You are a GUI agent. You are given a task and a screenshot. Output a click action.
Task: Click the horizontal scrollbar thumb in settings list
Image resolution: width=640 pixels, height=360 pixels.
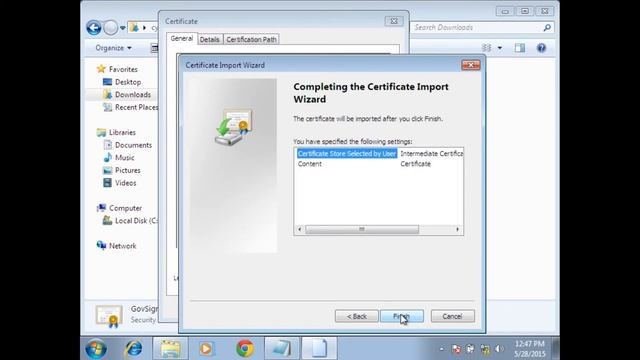(362, 229)
